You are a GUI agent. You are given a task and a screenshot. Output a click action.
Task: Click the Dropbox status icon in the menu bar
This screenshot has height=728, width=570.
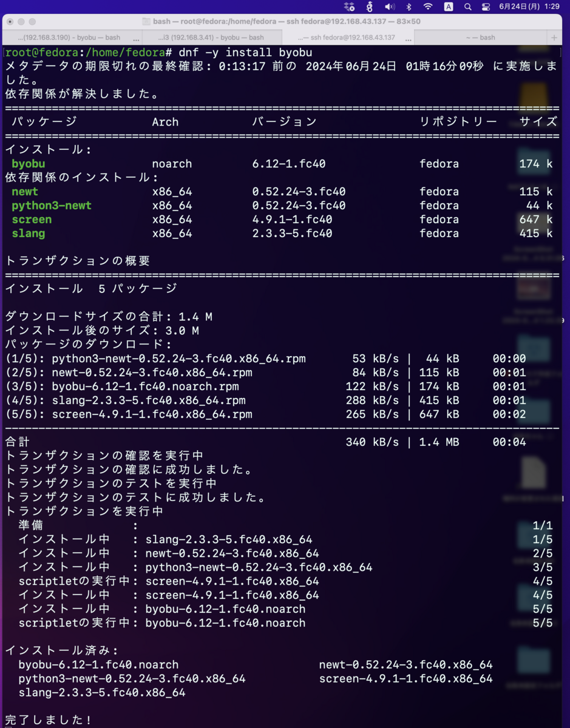click(x=348, y=7)
